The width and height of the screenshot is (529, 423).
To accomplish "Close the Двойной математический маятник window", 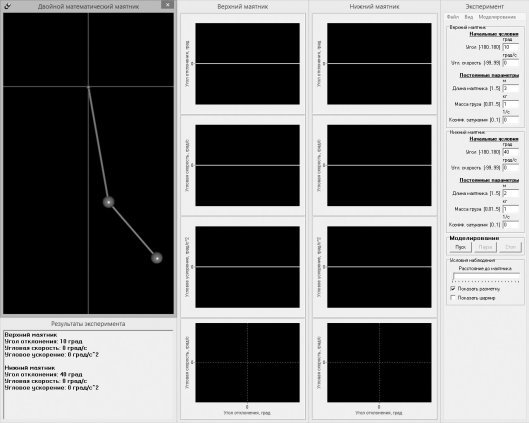I will coord(167,5).
